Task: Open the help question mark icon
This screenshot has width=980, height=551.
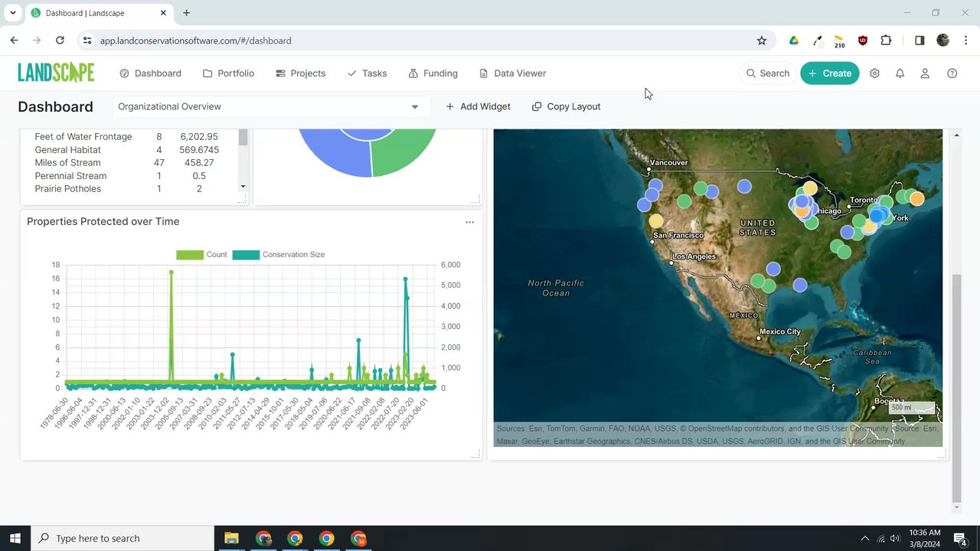Action: 952,73
